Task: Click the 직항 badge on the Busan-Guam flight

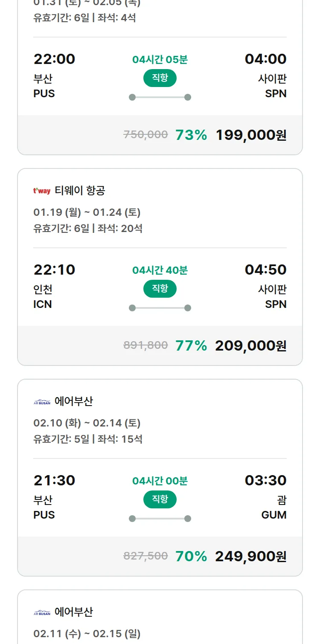Action: 160,499
